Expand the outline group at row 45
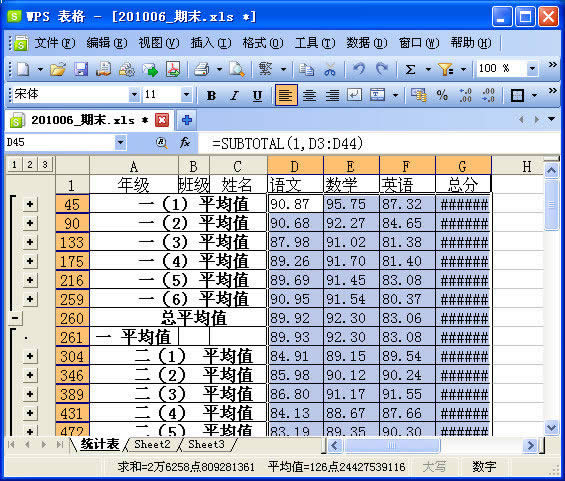 tap(30, 204)
